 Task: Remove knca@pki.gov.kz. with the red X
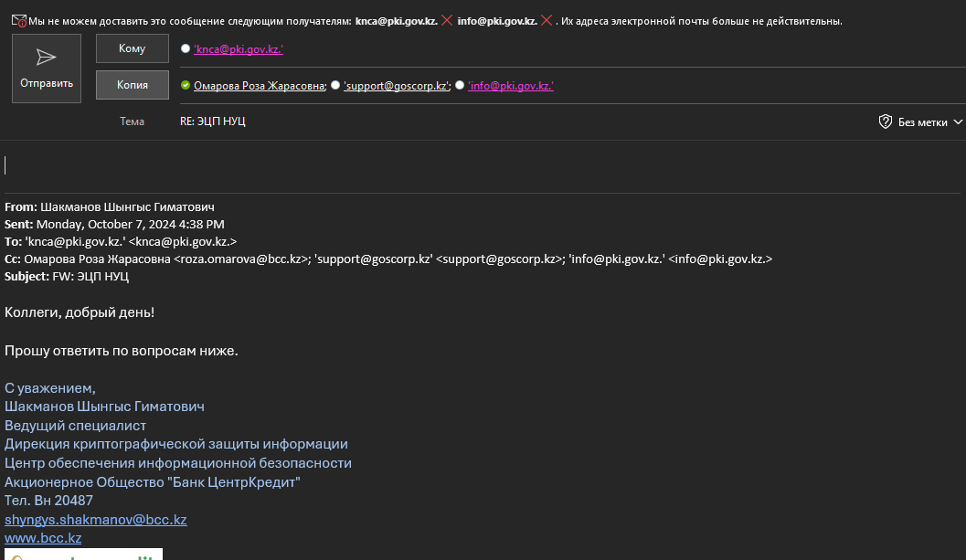click(x=447, y=20)
